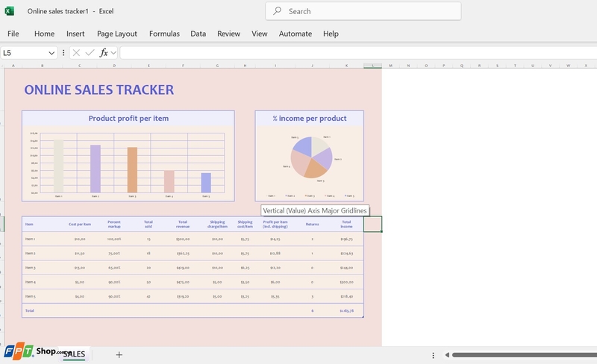Select the $475,00 total revenue cell
This screenshot has height=364, width=597.
(x=183, y=282)
